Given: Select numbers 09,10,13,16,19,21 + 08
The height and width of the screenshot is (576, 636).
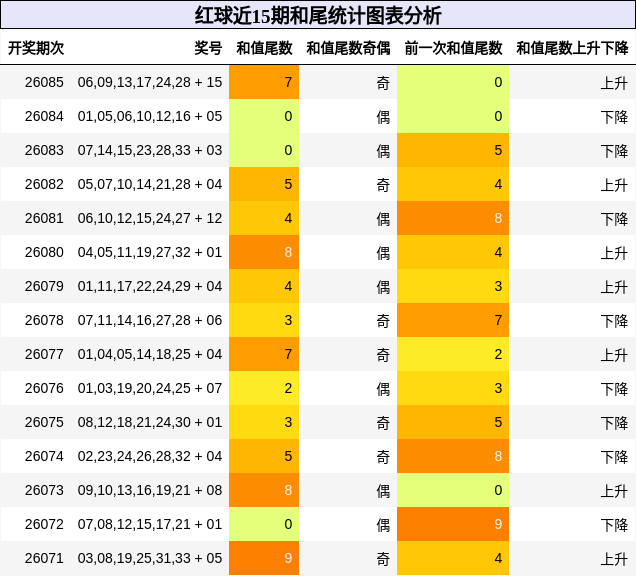Looking at the screenshot, I should pyautogui.click(x=150, y=490).
